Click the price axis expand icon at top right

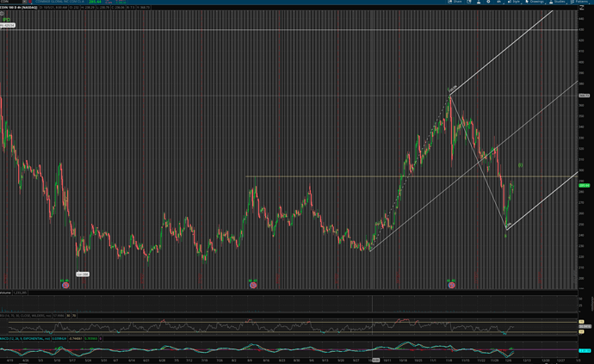tap(581, 8)
